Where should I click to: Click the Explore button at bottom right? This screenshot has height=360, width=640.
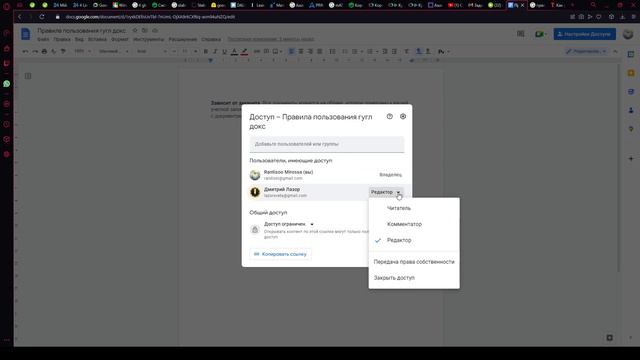click(609, 338)
